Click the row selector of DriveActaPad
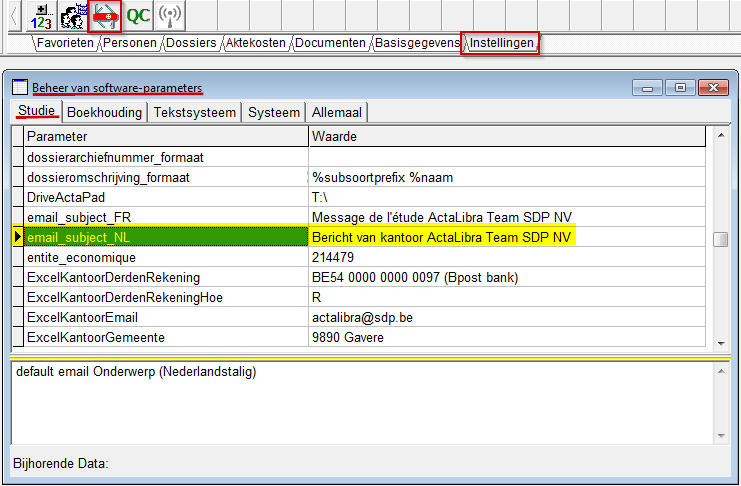 pos(18,197)
